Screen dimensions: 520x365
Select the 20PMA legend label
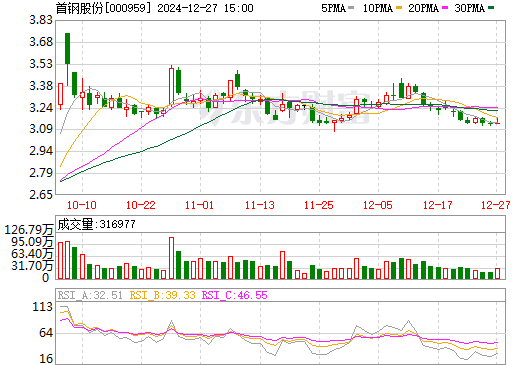pyautogui.click(x=423, y=8)
